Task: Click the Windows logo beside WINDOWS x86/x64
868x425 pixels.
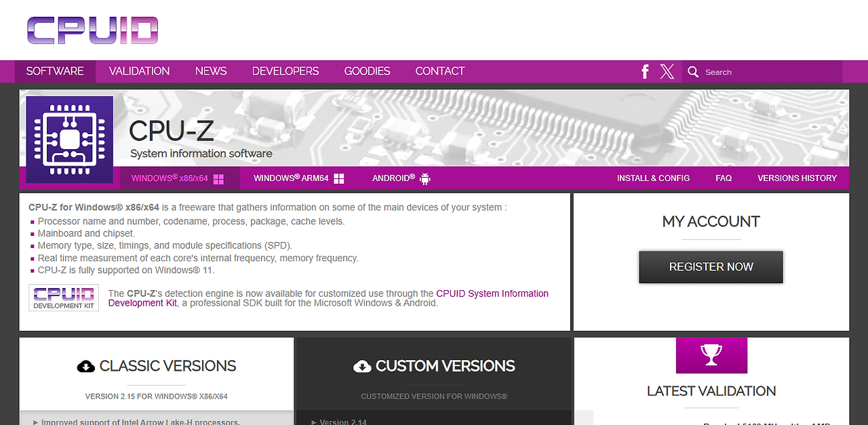Action: [x=218, y=179]
